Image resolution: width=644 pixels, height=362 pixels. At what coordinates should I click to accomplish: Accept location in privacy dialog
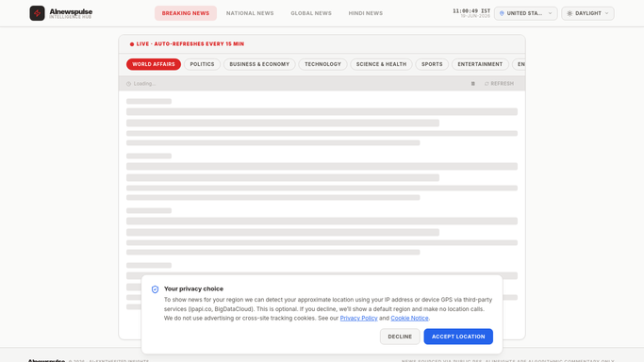point(458,337)
